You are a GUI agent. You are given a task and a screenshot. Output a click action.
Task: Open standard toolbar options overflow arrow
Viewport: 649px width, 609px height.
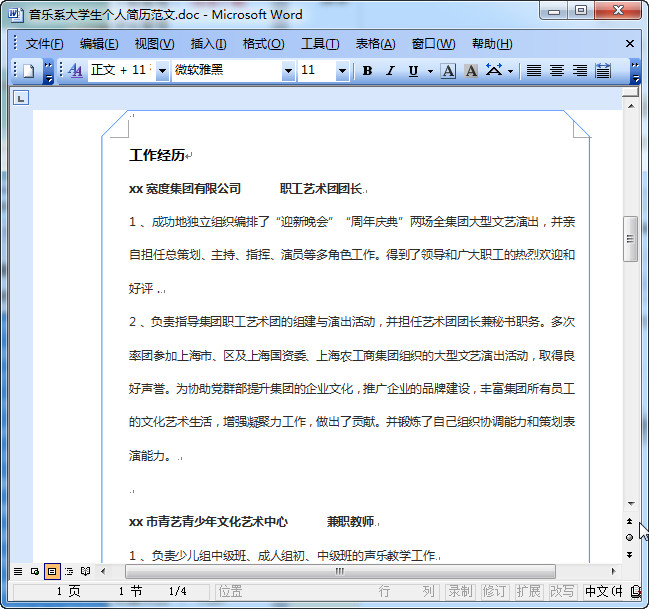pos(48,71)
